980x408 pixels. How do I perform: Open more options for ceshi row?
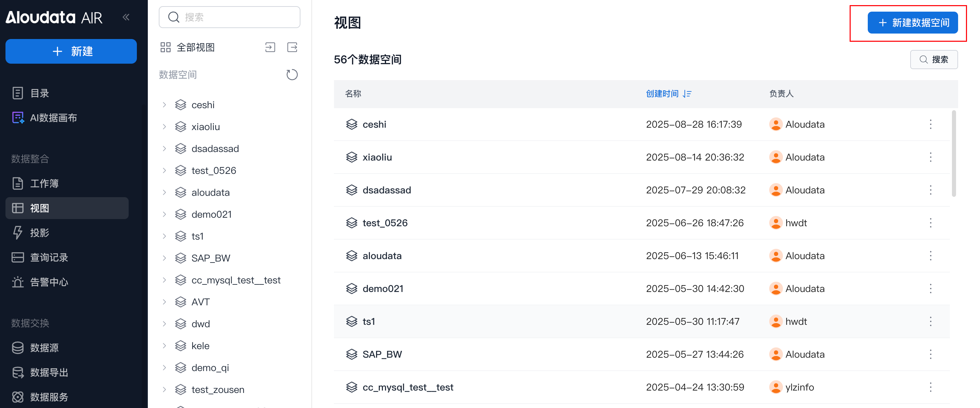(x=930, y=125)
